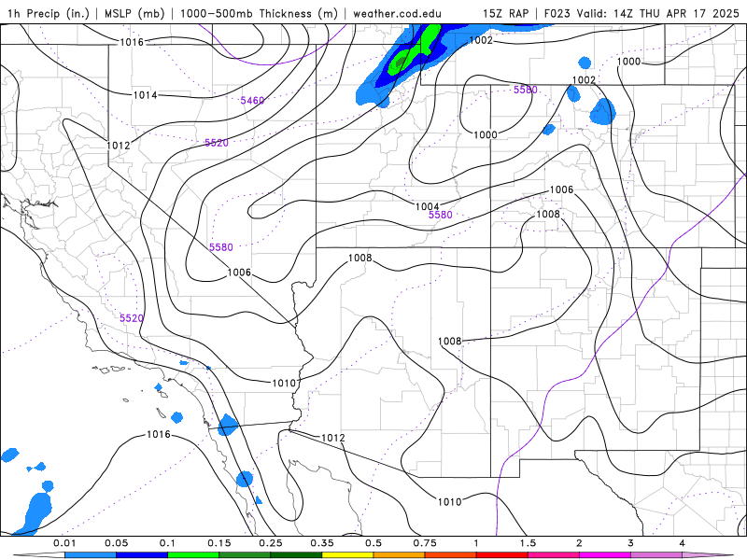Click the magenta 2–3 legend swatch
This screenshot has width=747, height=560.
[x=605, y=555]
